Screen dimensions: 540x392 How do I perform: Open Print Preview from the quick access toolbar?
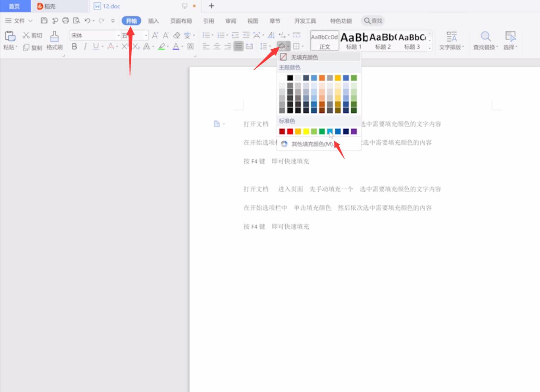click(x=77, y=21)
